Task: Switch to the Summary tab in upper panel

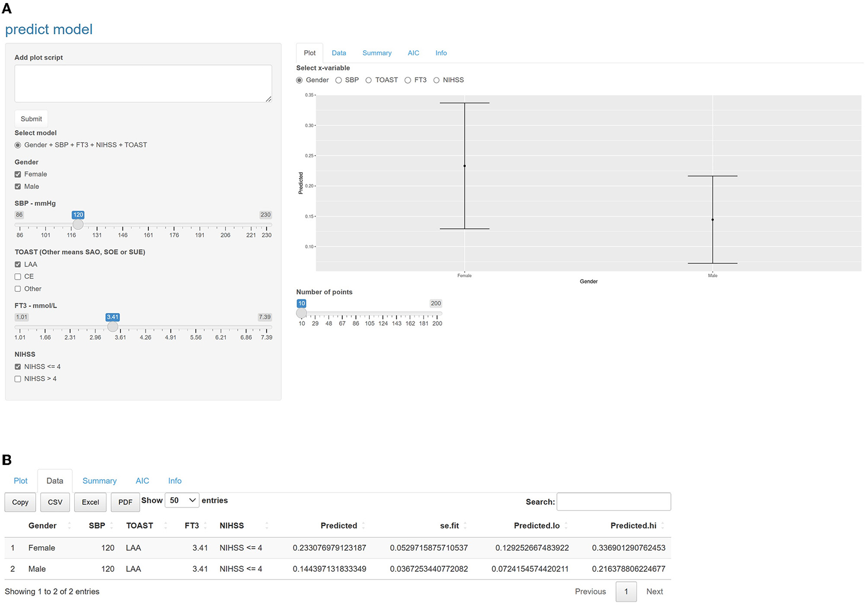Action: (377, 53)
